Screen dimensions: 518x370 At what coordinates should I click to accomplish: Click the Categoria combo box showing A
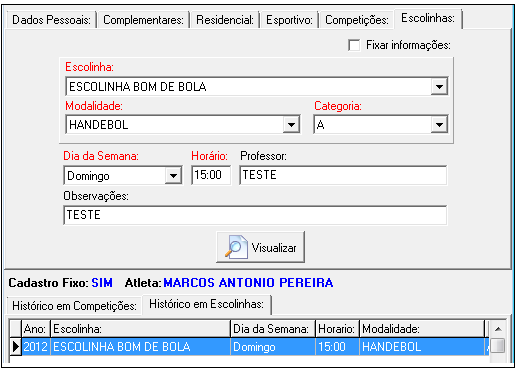[x=381, y=125]
